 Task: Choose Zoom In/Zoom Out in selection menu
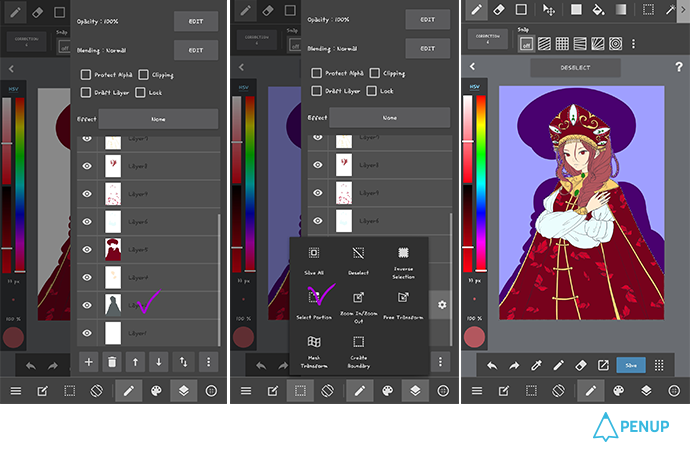click(359, 307)
